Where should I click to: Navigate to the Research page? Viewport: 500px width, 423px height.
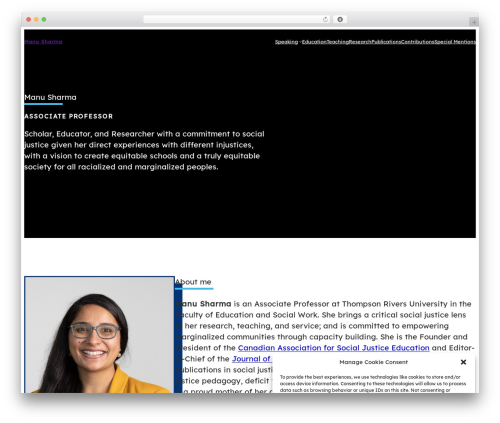pos(360,42)
